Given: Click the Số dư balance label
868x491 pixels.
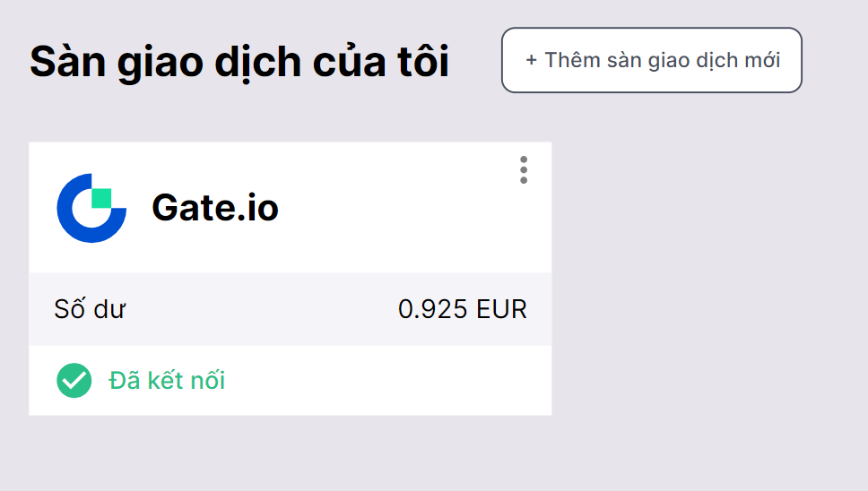Looking at the screenshot, I should coord(90,309).
